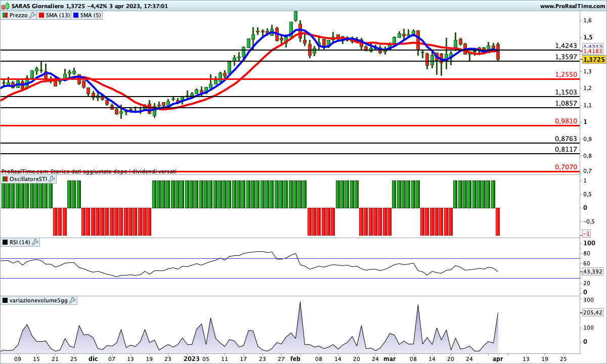The image size is (607, 364).
Task: Click the dividend-adjusted data notice text
Action: [x=89, y=172]
